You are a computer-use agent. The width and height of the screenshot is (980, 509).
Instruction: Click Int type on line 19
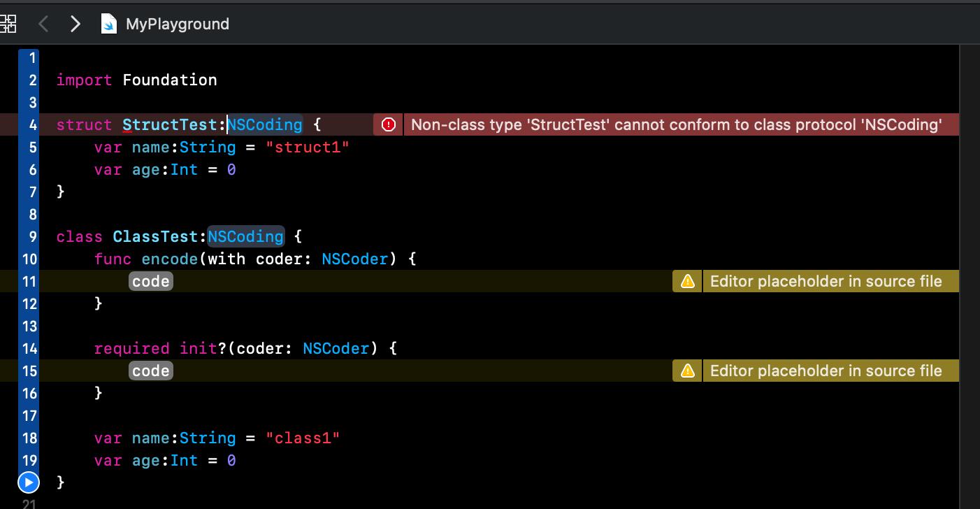pos(184,460)
